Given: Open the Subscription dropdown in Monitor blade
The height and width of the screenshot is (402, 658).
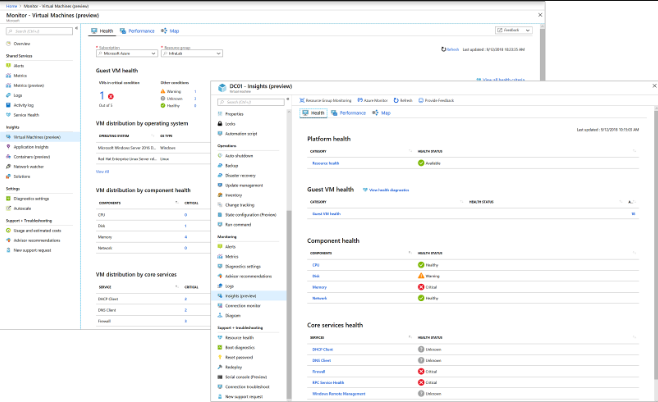Looking at the screenshot, I should pos(127,54).
